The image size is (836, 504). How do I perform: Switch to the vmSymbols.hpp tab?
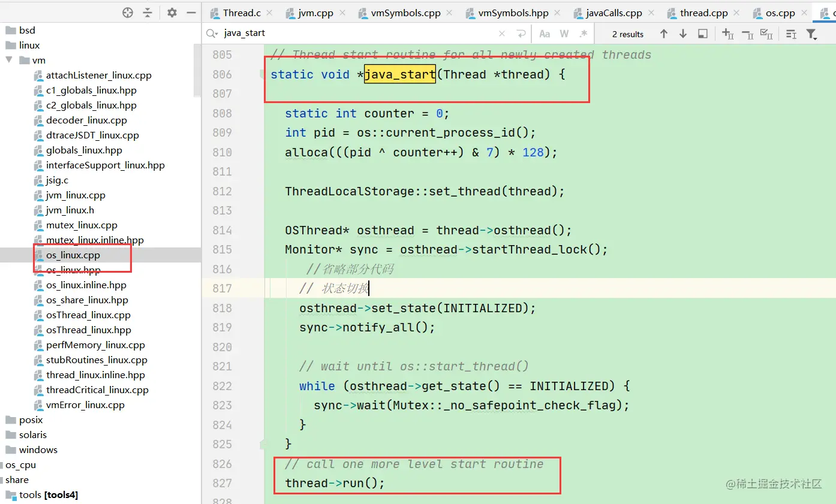(x=513, y=13)
